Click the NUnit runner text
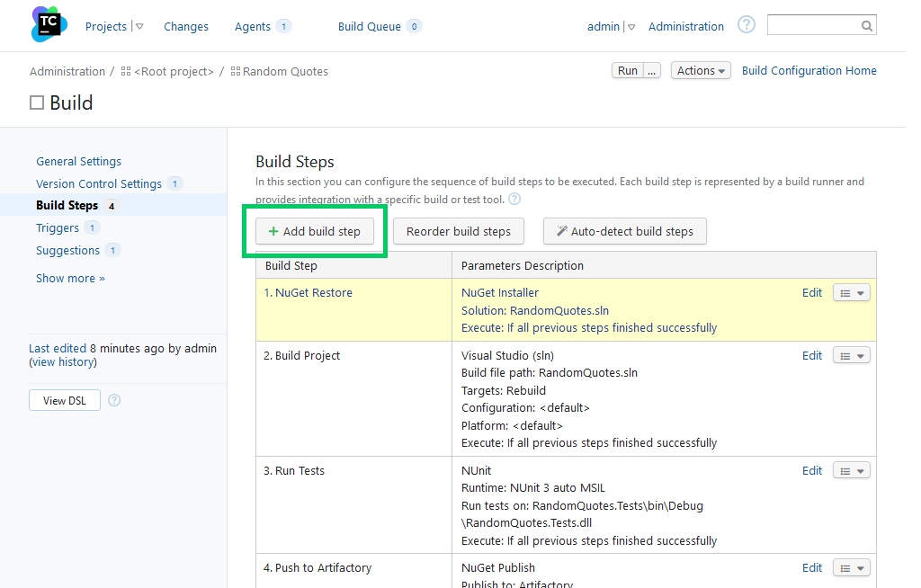Viewport: 921px width, 588px height. point(477,470)
